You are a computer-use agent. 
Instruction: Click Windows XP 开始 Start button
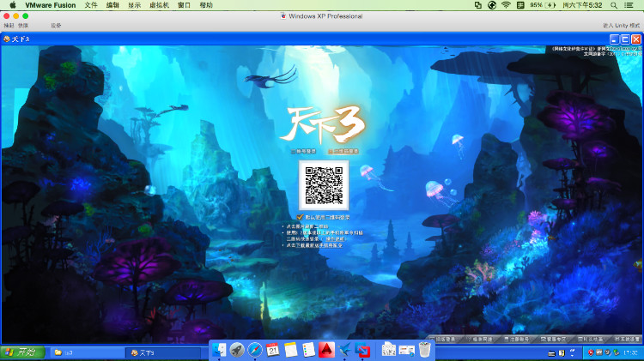tap(22, 352)
